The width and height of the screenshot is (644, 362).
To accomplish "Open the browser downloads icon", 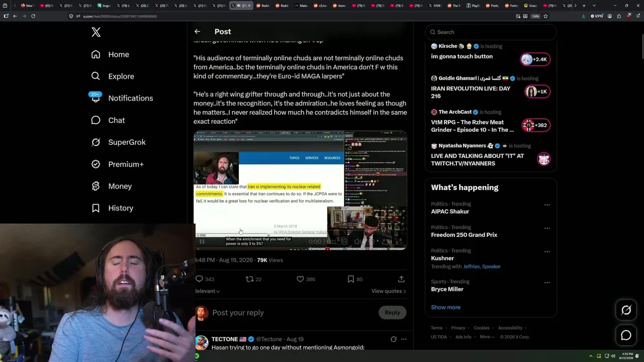I will (584, 16).
